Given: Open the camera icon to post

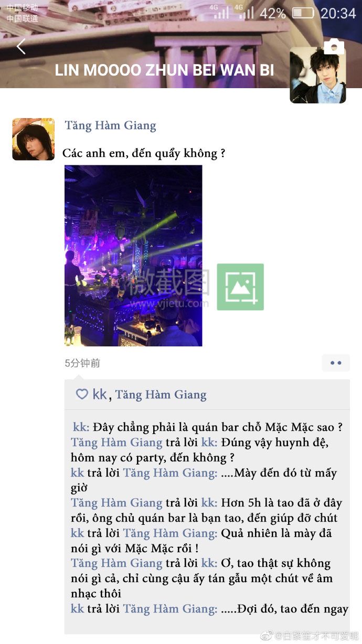Looking at the screenshot, I should pos(334,47).
